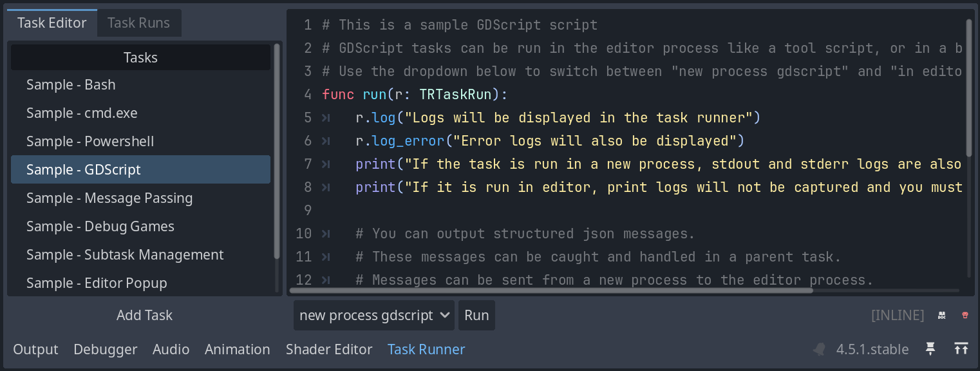Switch to the Output panel
Screen dimensions: 980x371
[35, 348]
